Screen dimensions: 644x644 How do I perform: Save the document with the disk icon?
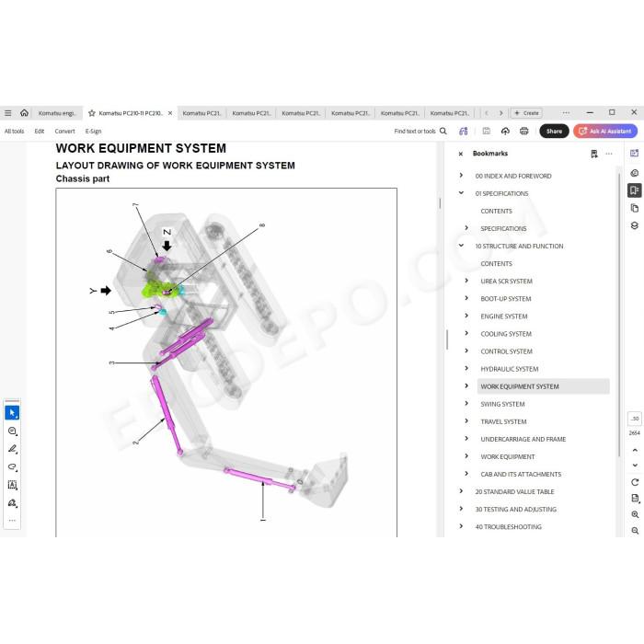[487, 131]
